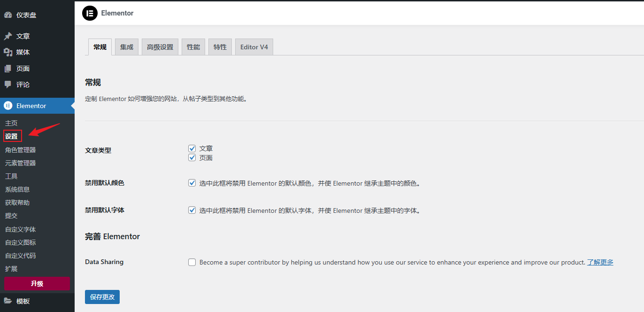Click the 文章 pushpin icon in sidebar

[8, 36]
